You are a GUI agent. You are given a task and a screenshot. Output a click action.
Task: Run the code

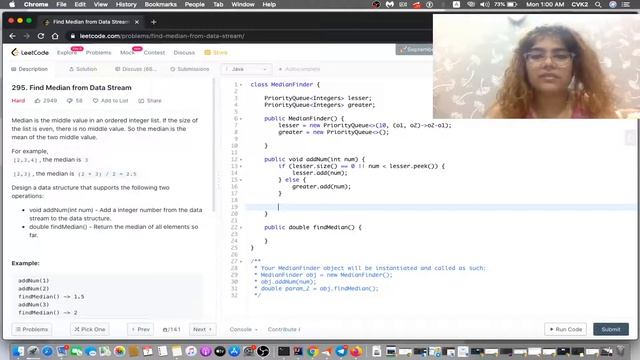(x=565, y=329)
